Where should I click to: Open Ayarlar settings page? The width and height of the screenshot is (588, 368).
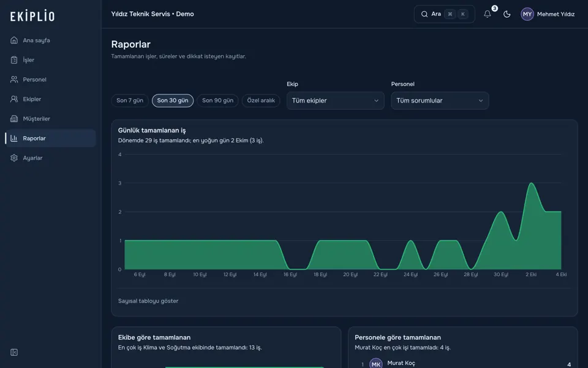click(x=50, y=158)
